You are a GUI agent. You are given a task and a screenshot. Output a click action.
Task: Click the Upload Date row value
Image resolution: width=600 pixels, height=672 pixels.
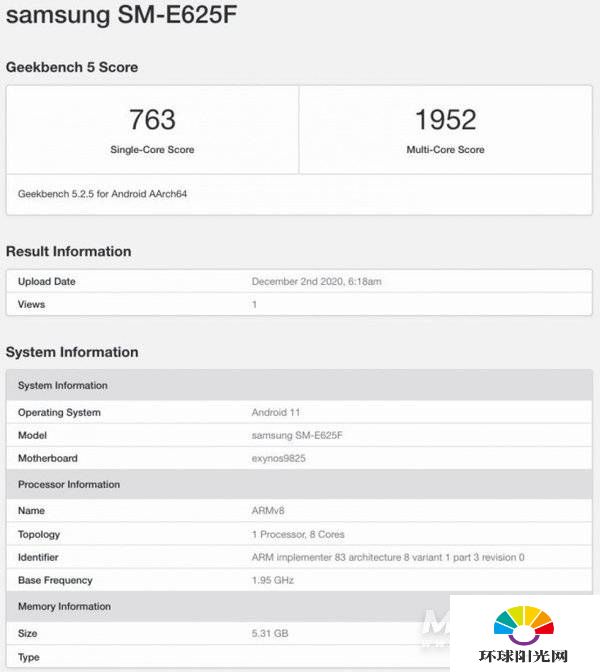[316, 282]
